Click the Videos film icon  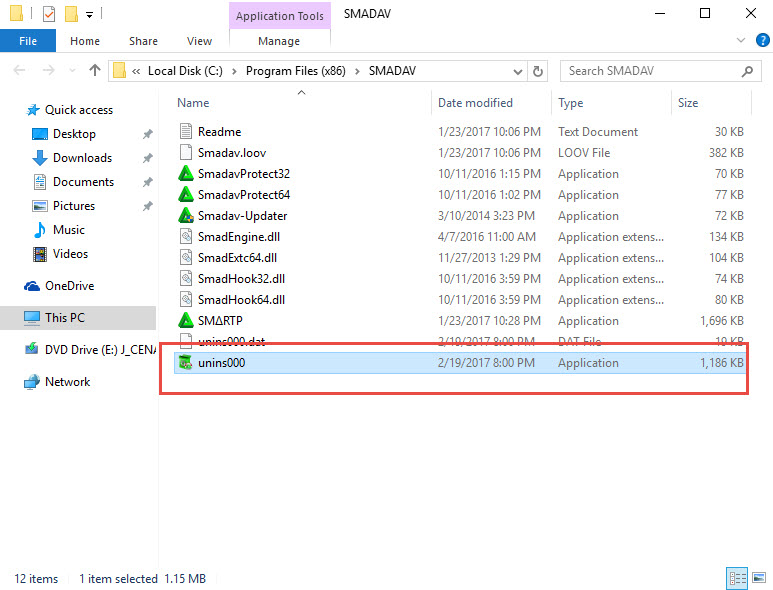[39, 254]
